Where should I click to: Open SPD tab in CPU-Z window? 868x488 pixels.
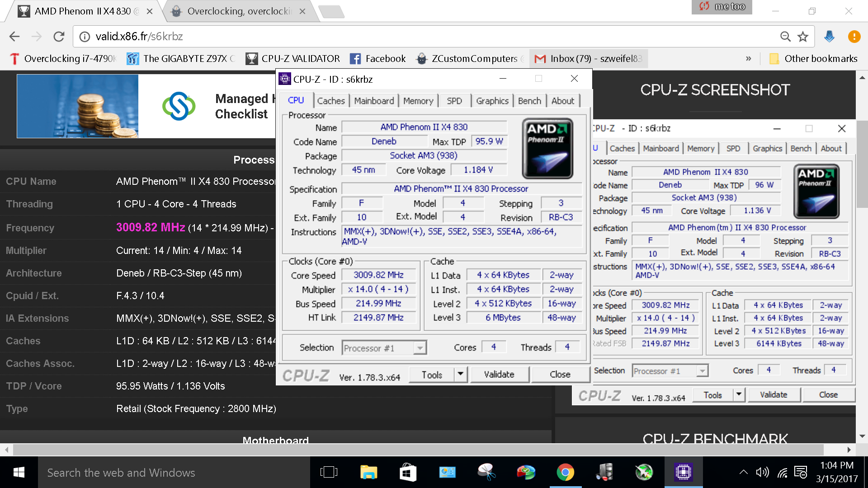[454, 101]
